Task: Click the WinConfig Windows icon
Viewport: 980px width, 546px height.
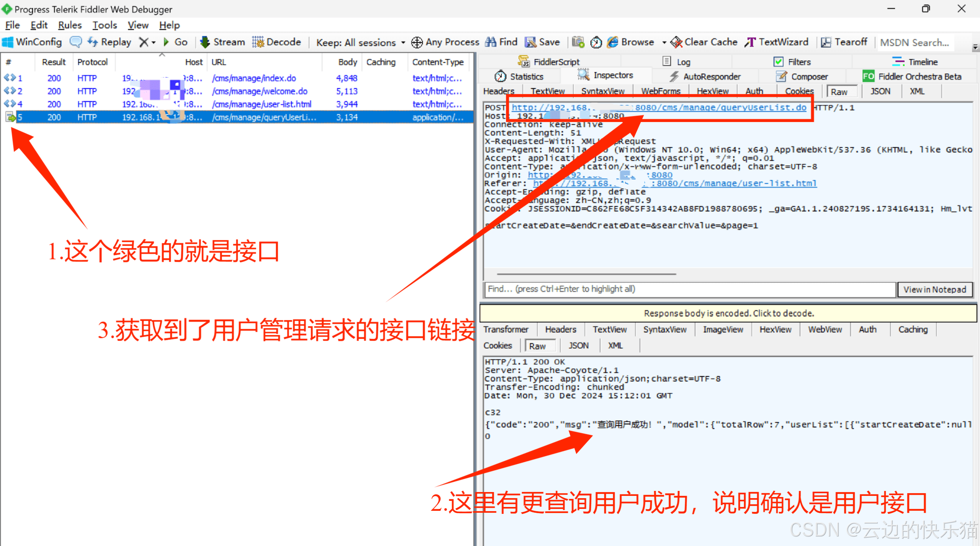Action: (x=8, y=42)
